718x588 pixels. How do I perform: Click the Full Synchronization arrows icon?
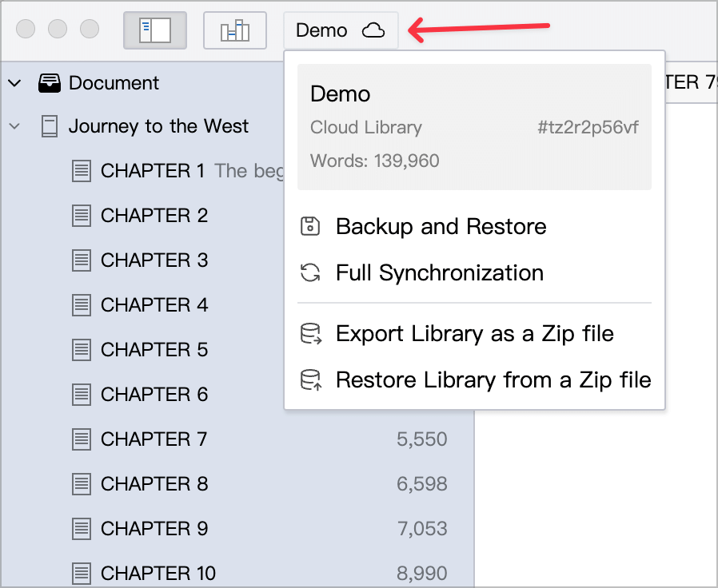point(310,272)
